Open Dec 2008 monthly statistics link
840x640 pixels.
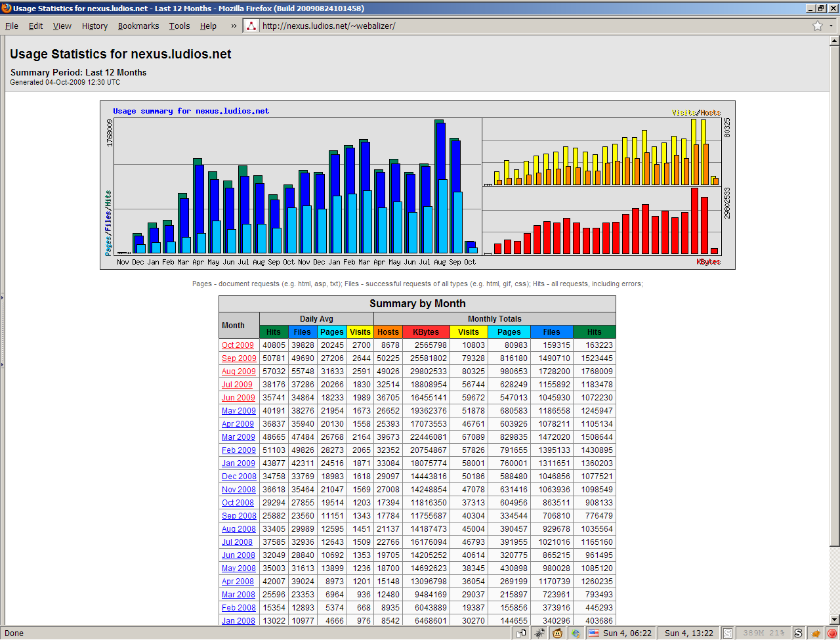click(x=239, y=477)
